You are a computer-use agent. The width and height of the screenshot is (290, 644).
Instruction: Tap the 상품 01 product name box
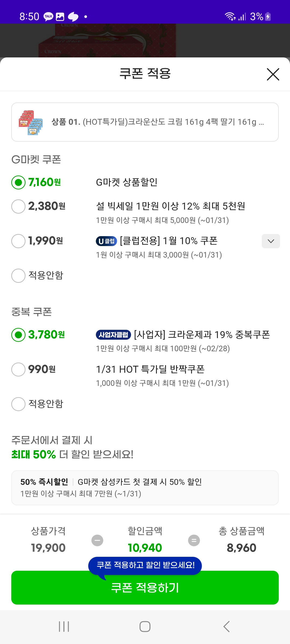point(158,122)
